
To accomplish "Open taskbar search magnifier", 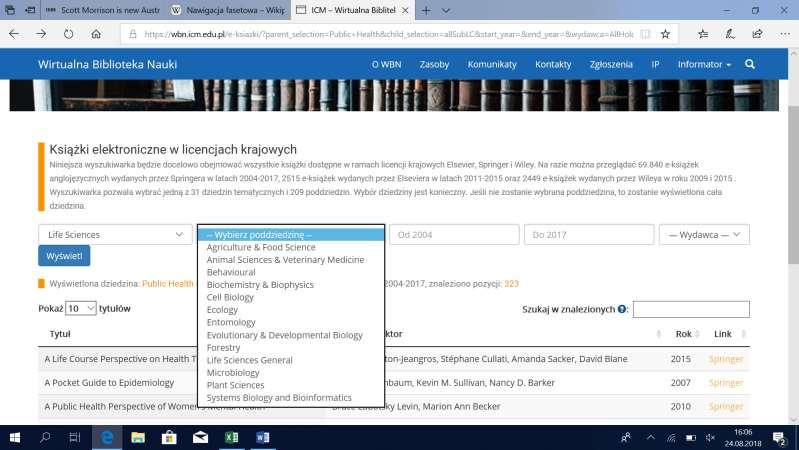I will point(45,437).
